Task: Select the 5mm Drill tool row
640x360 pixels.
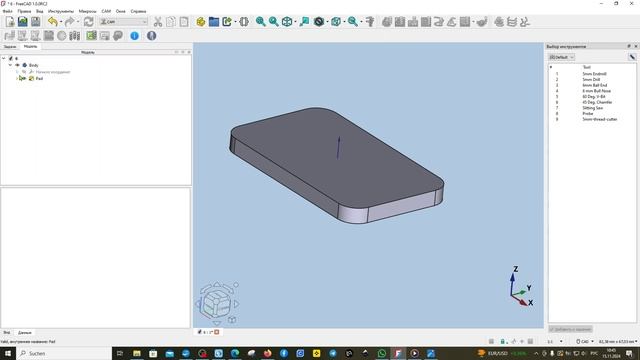Action: click(592, 80)
